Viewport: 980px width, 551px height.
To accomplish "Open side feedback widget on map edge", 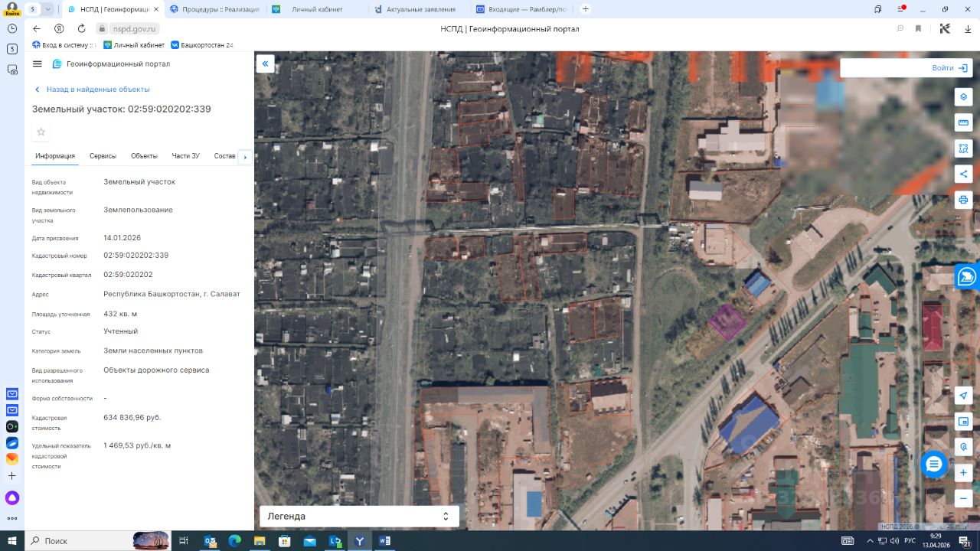I will click(968, 276).
